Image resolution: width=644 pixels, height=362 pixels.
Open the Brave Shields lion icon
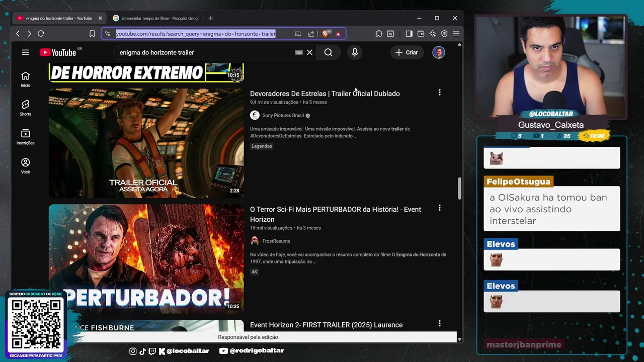326,34
